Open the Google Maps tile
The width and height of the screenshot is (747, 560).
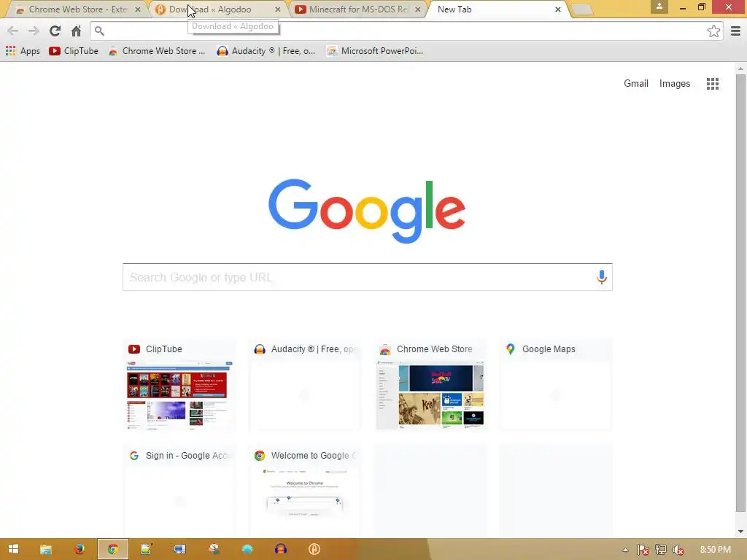coord(556,384)
